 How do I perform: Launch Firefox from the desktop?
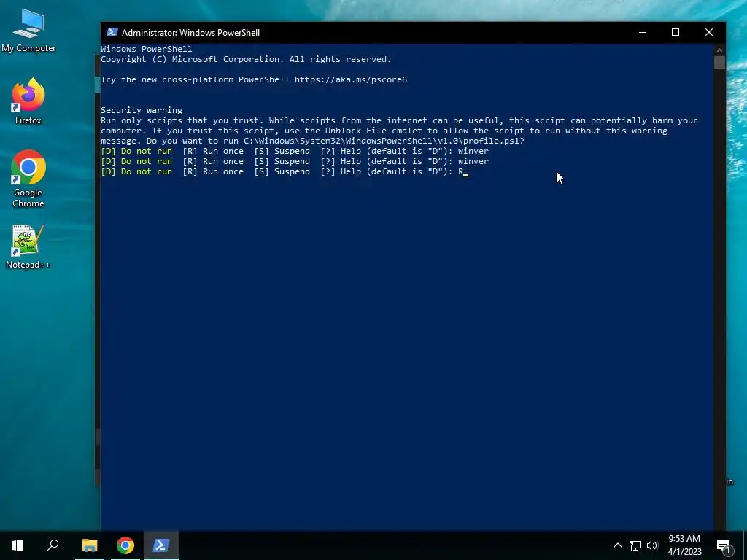[x=28, y=101]
